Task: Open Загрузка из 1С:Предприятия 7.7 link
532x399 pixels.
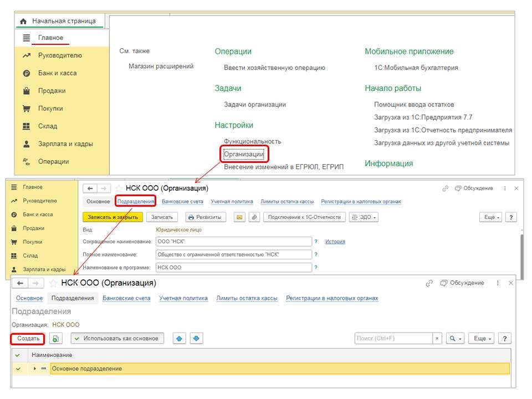Action: pyautogui.click(x=423, y=117)
